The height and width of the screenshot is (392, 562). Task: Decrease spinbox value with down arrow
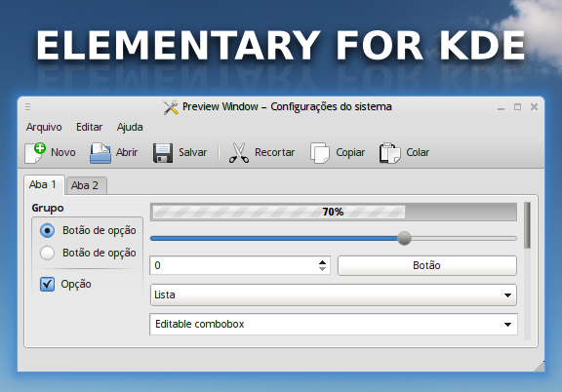(x=322, y=269)
